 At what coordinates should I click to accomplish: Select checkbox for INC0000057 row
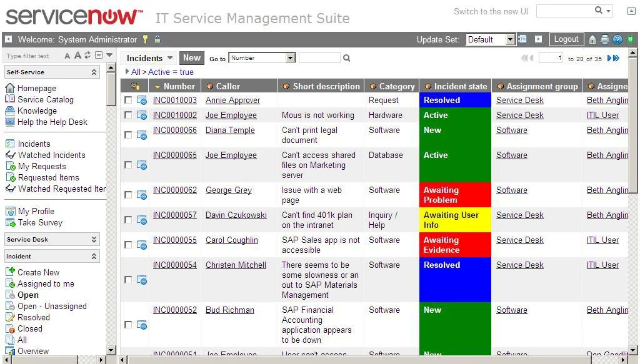tap(128, 220)
